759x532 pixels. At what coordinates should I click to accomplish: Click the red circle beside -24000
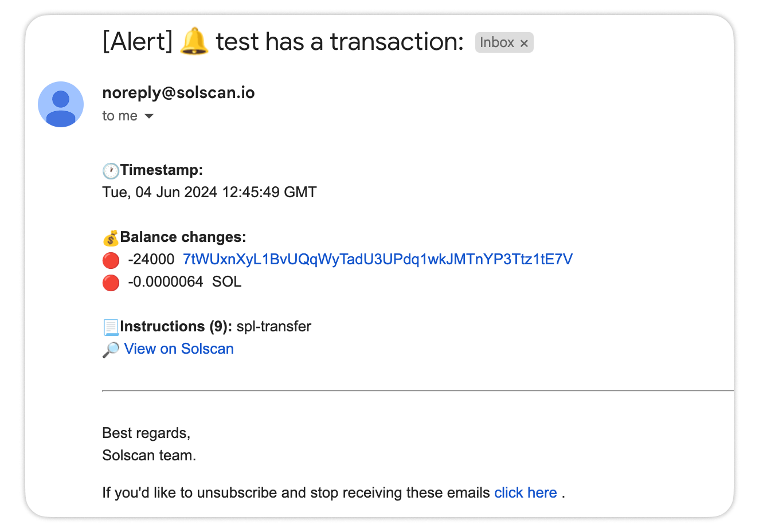pos(111,260)
